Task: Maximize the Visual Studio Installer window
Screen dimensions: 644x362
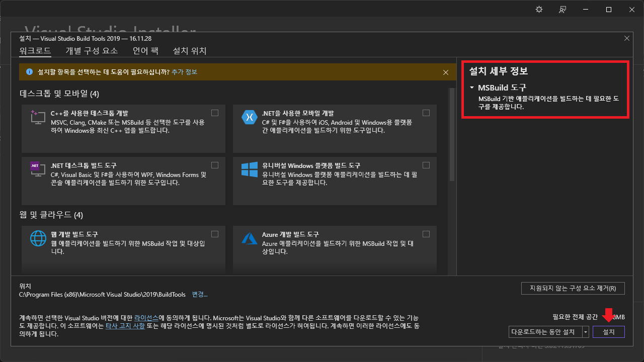Action: [609, 10]
